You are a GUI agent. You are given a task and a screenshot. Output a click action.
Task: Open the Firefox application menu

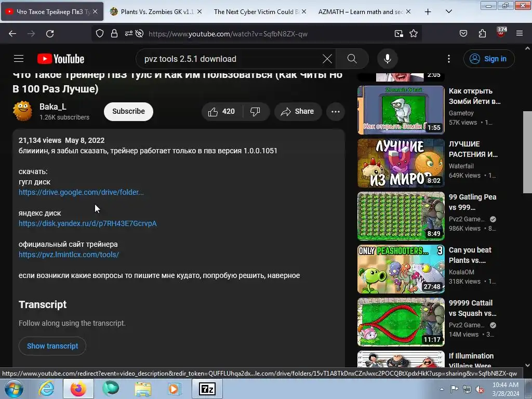click(519, 34)
